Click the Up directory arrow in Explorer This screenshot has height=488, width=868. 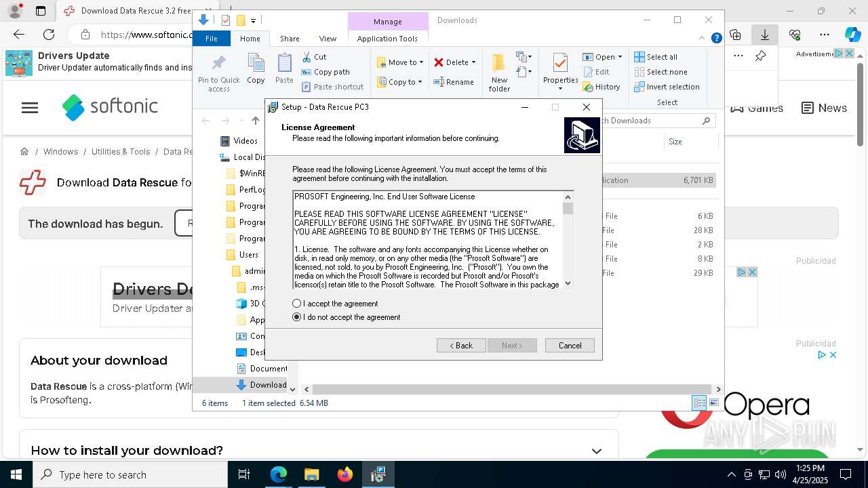(x=255, y=121)
